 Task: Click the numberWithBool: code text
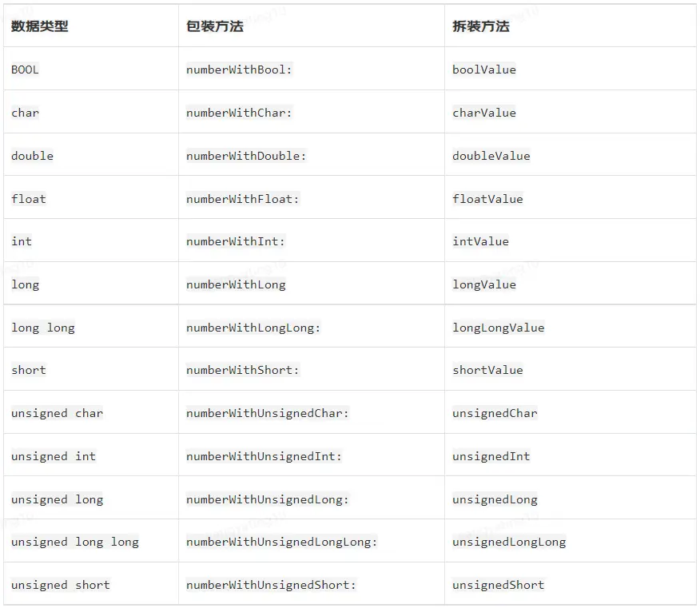(239, 70)
